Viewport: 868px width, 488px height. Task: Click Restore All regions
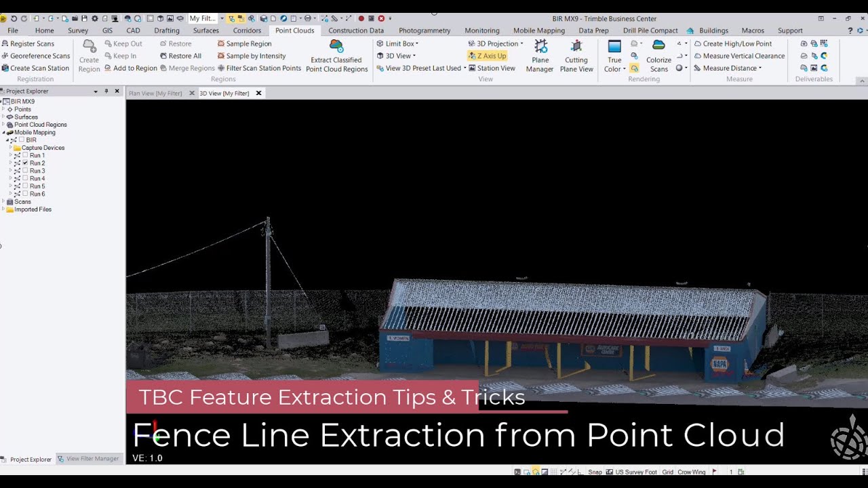pos(180,56)
